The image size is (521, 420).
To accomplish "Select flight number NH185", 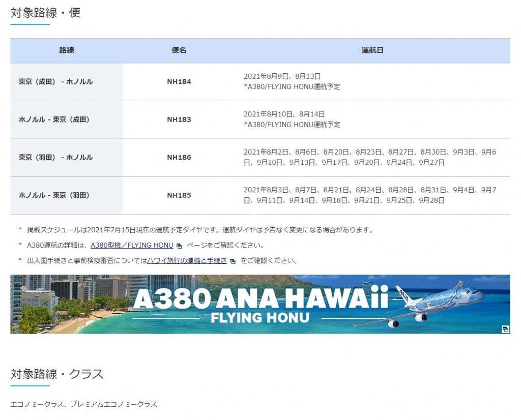I will 179,195.
